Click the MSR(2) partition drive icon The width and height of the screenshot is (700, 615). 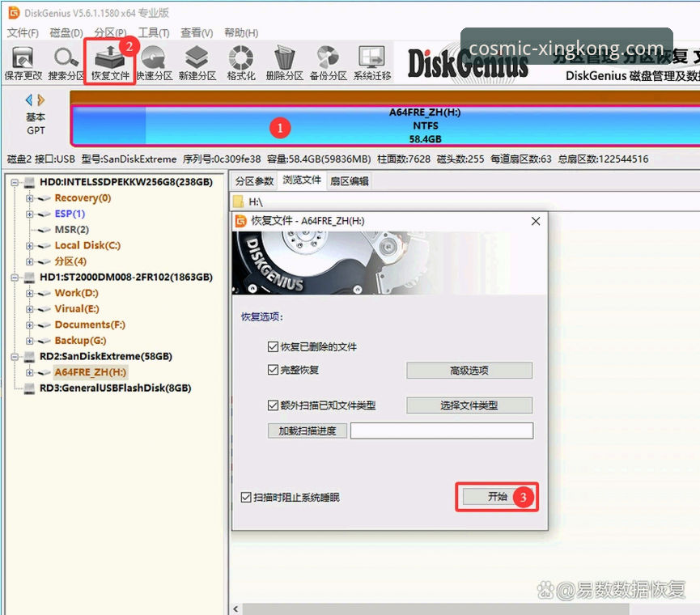coord(44,230)
